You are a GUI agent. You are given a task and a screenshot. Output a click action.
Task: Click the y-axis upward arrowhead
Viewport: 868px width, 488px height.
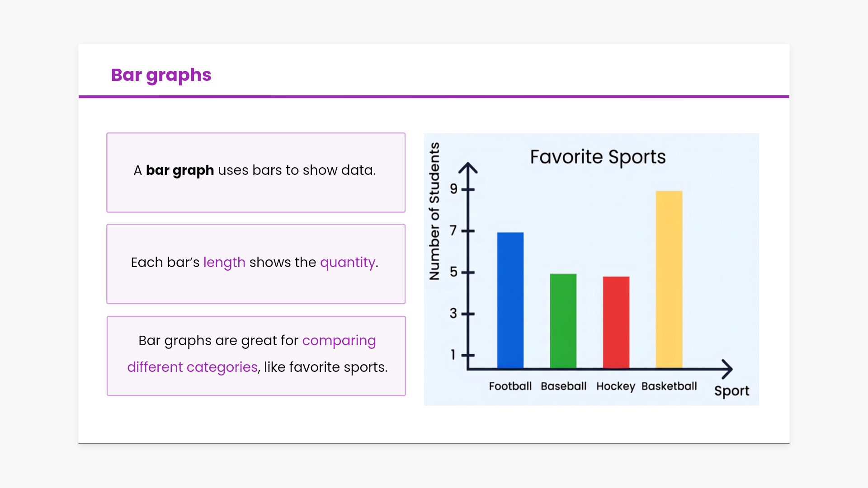(x=468, y=168)
